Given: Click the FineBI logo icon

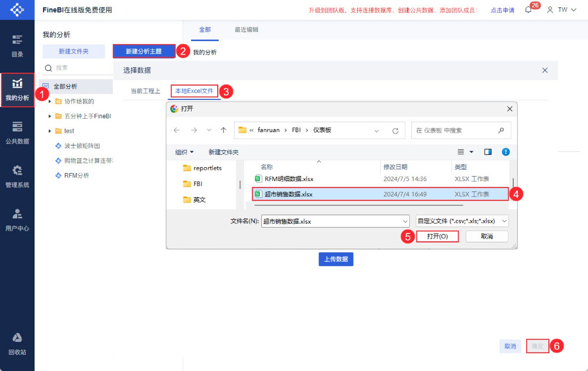Looking at the screenshot, I should pyautogui.click(x=17, y=10).
